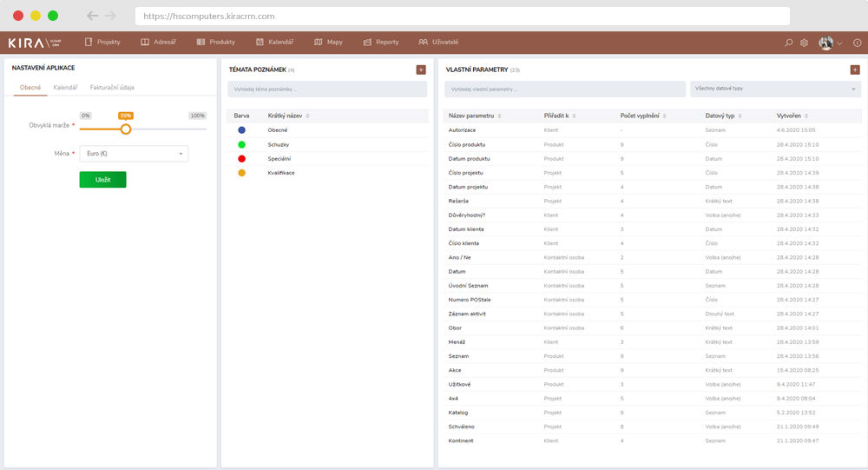Sort note topics by Krátký název
Image resolution: width=868 pixels, height=470 pixels.
coord(307,116)
